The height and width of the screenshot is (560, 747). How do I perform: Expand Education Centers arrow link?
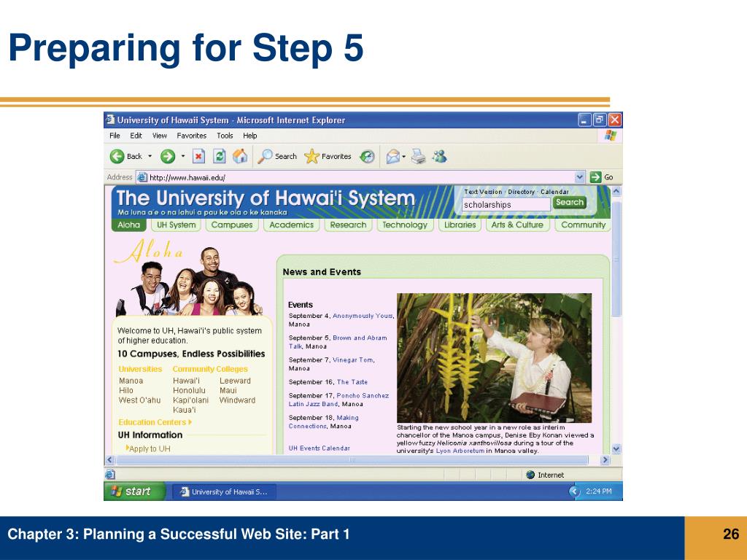coord(155,422)
